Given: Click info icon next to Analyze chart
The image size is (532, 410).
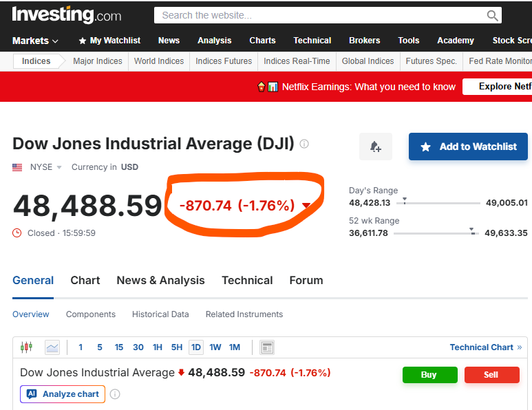Looking at the screenshot, I should click(x=115, y=394).
